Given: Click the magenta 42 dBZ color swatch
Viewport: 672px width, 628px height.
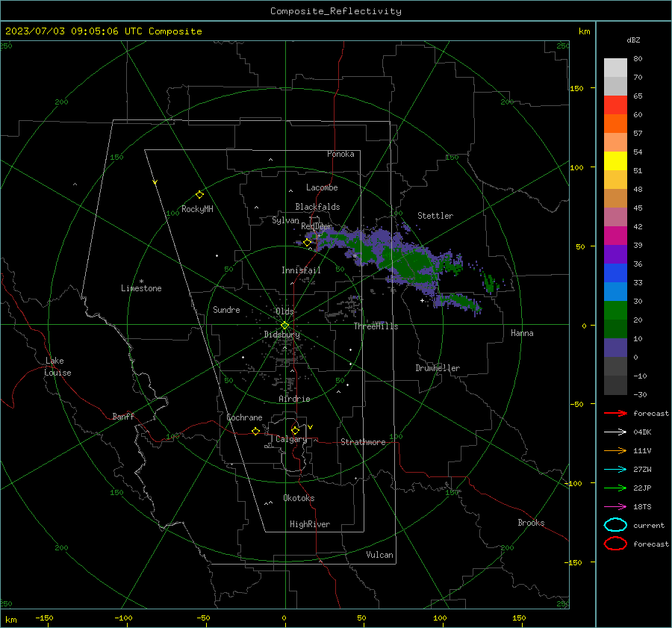Looking at the screenshot, I should click(x=615, y=236).
